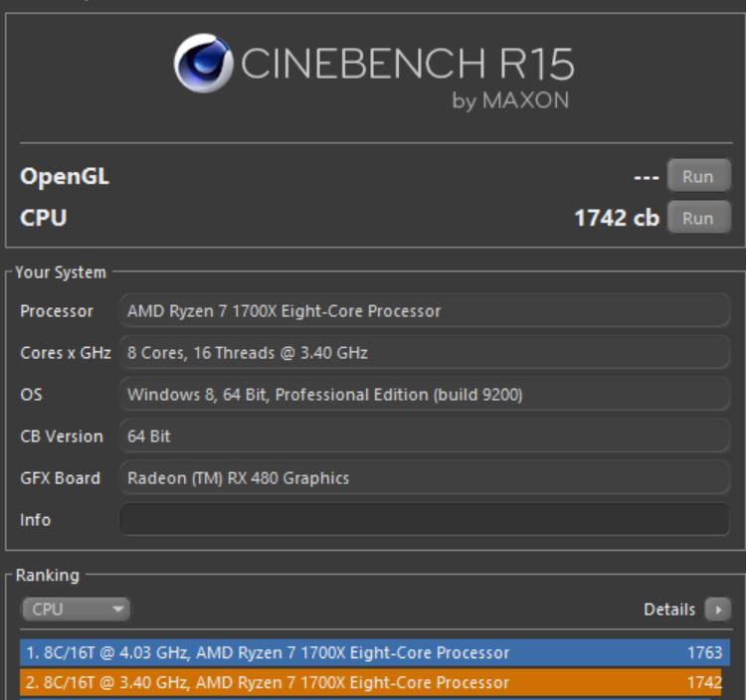Click the OpenGL test label

(x=65, y=177)
